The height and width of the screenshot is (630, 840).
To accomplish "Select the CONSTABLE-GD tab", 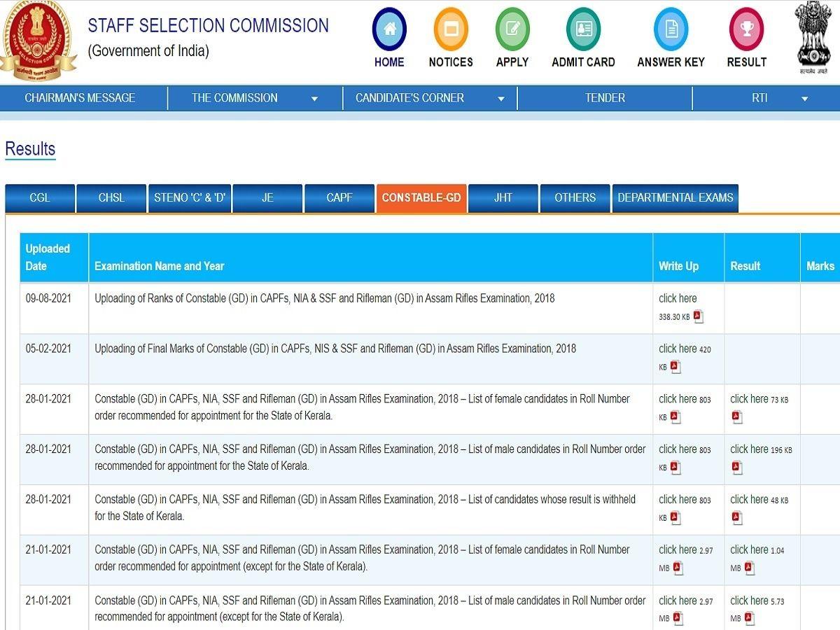I will pos(421,198).
